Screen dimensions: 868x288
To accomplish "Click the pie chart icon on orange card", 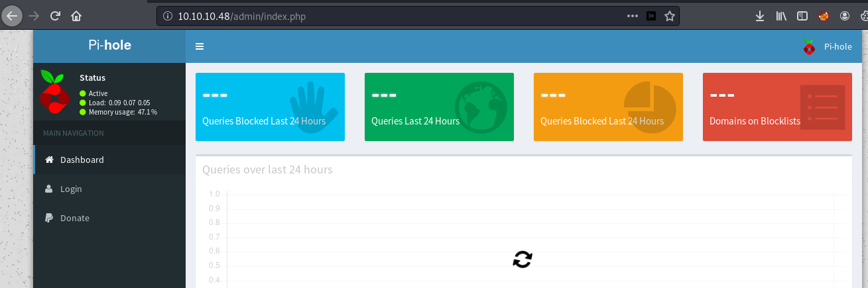I will [x=650, y=106].
